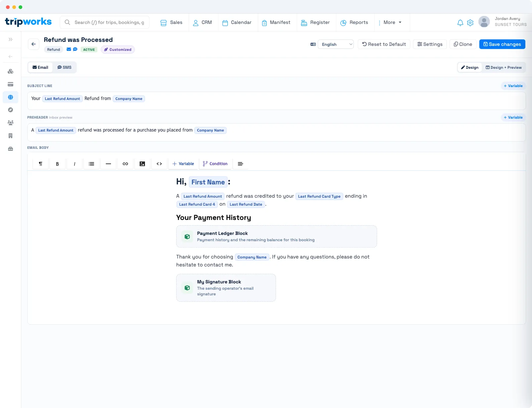
Task: Select Design + Preview mode
Action: click(x=503, y=67)
